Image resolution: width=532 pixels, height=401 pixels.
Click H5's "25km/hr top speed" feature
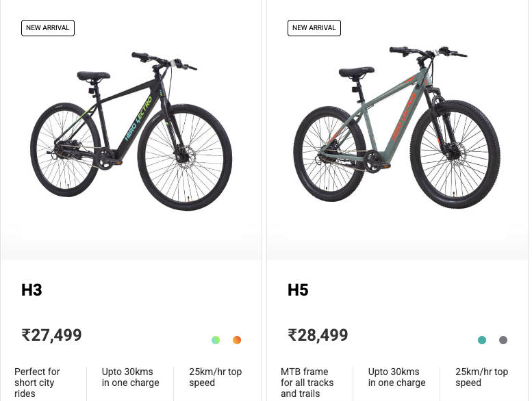coord(481,377)
